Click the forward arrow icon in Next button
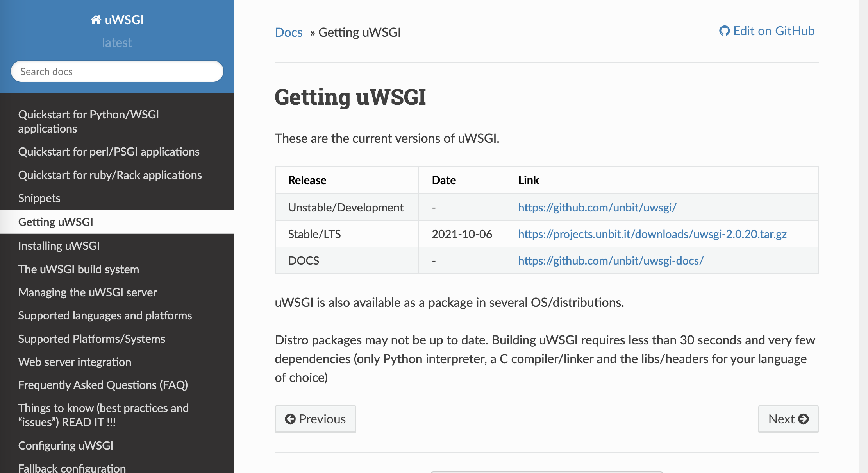868x473 pixels. tap(804, 419)
